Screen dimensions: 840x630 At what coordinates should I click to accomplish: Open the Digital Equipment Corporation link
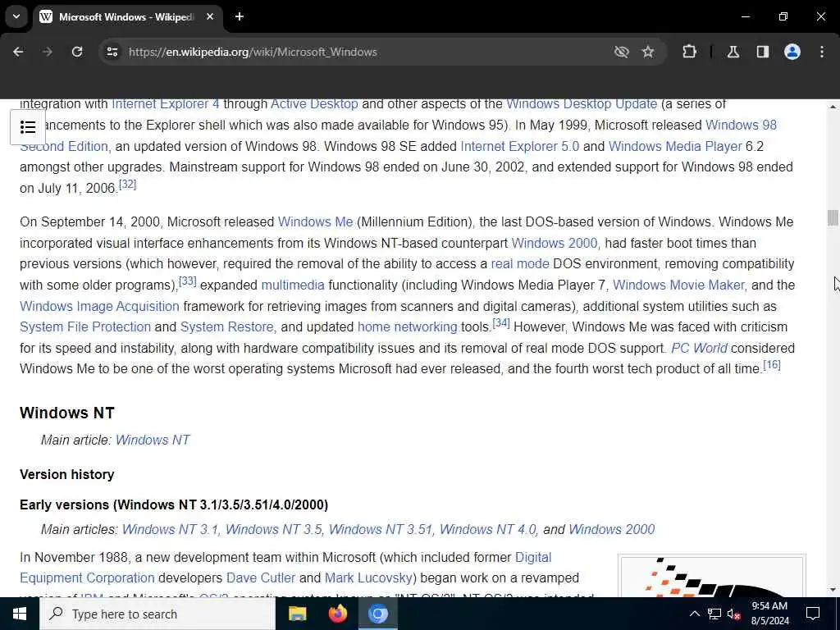87,578
